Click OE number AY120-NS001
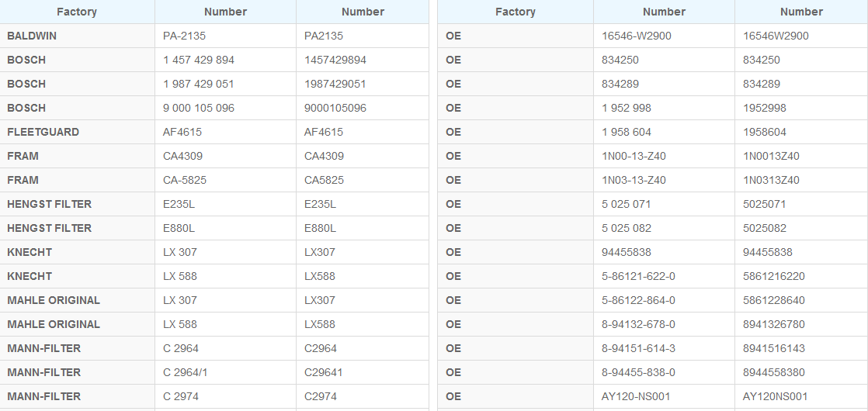The height and width of the screenshot is (411, 868). (636, 396)
